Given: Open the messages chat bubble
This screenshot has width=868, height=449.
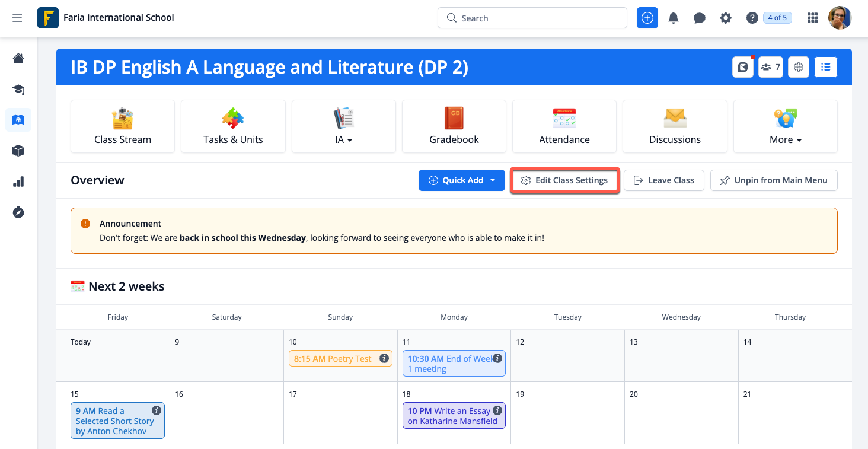Looking at the screenshot, I should pos(699,18).
